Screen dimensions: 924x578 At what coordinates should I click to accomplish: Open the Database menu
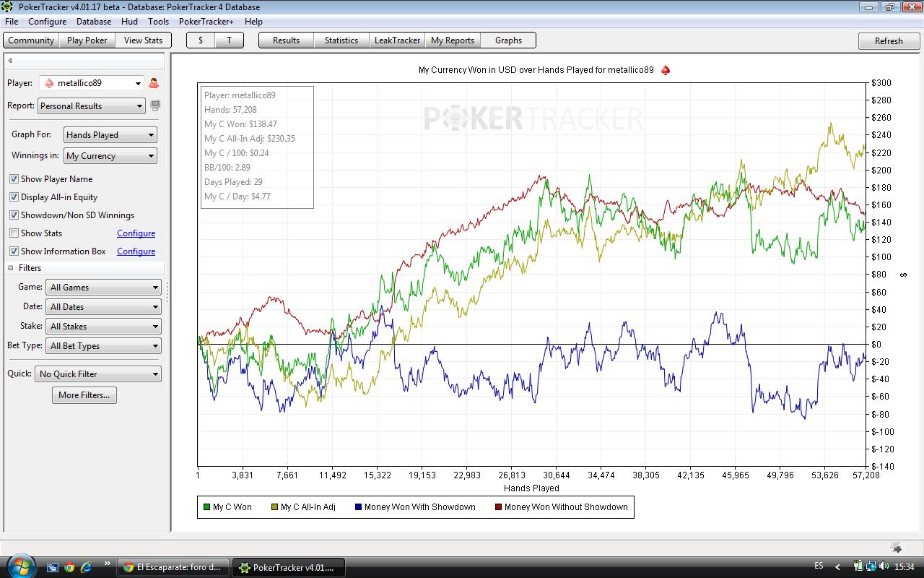(94, 22)
